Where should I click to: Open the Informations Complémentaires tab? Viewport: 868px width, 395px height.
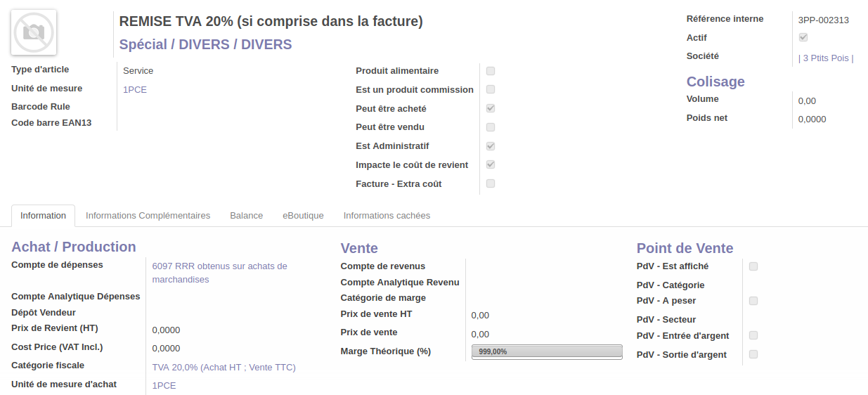pyautogui.click(x=148, y=216)
